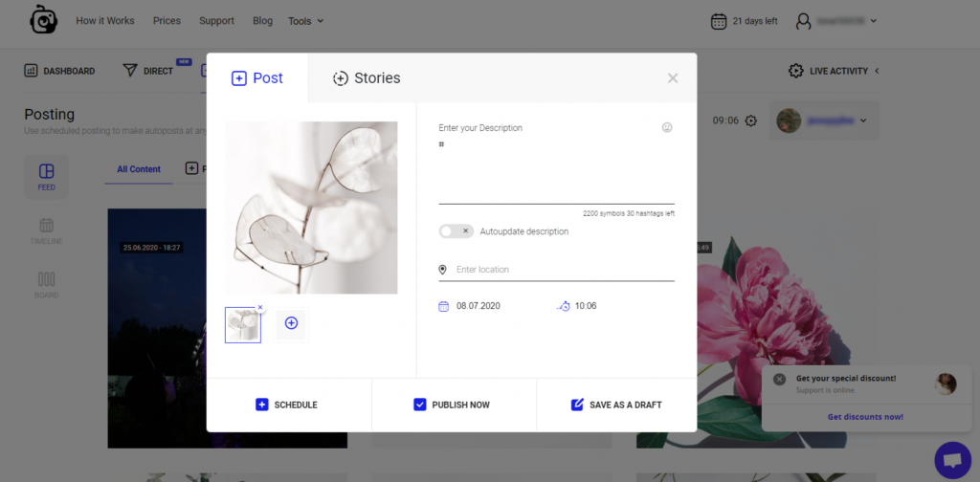Screen dimensions: 980x482
Task: Click the add image plus icon
Action: click(291, 323)
